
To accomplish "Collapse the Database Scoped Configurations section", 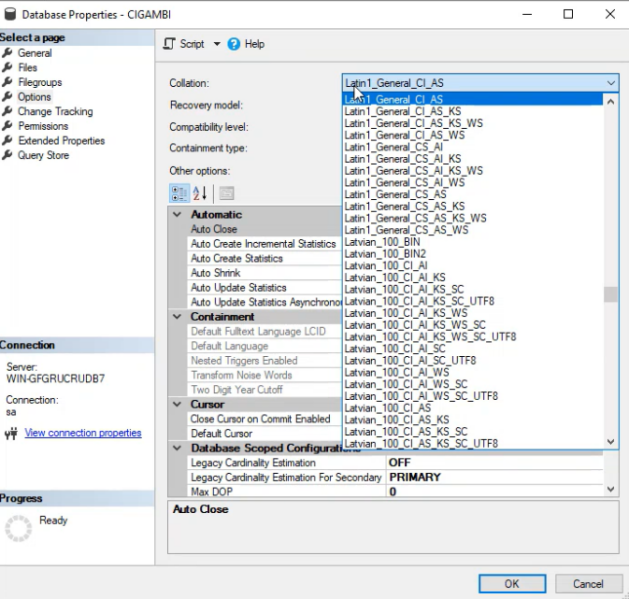I will (x=177, y=448).
